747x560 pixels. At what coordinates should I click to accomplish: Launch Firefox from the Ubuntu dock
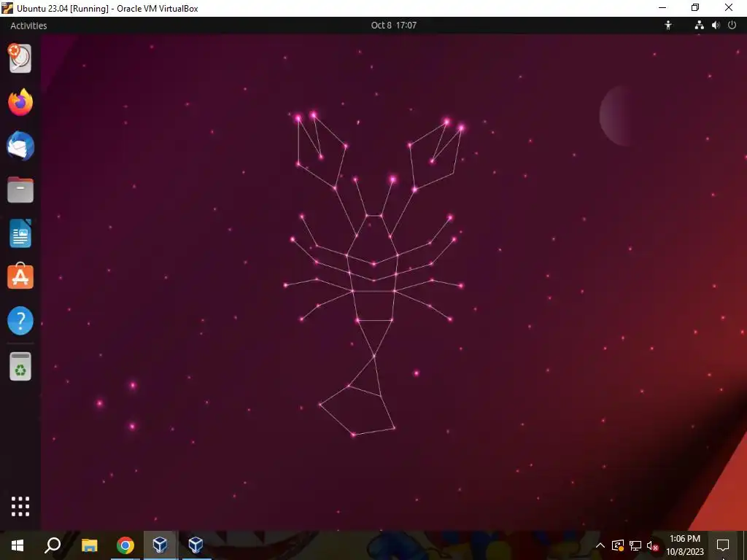point(20,102)
